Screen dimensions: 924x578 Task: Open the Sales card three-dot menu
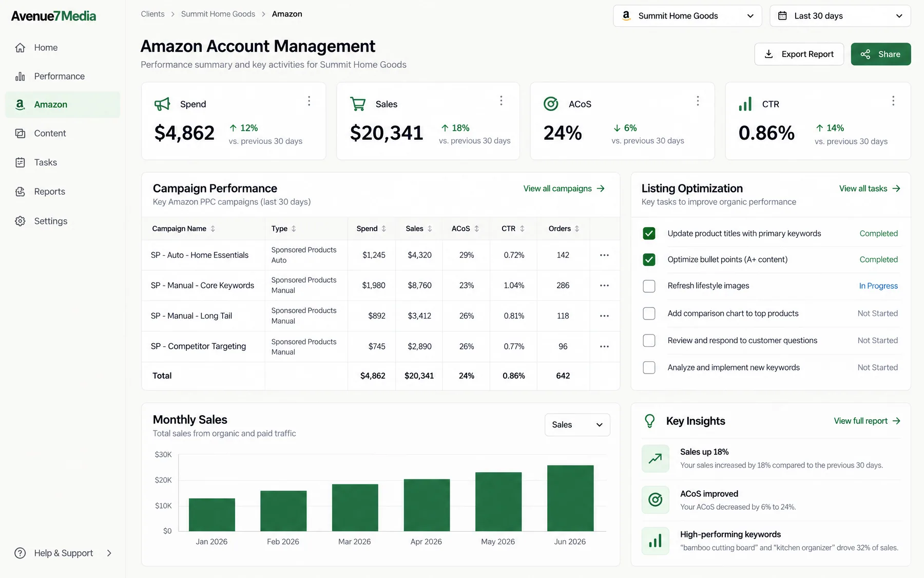click(501, 101)
